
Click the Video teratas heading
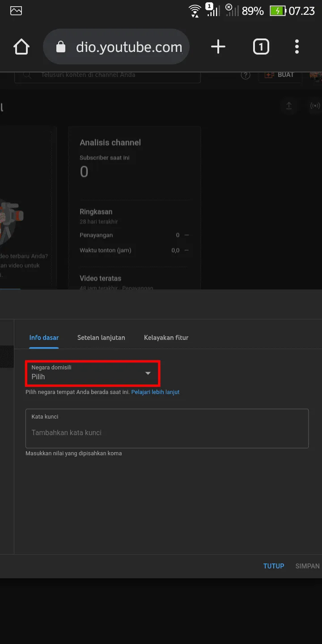(x=100, y=278)
